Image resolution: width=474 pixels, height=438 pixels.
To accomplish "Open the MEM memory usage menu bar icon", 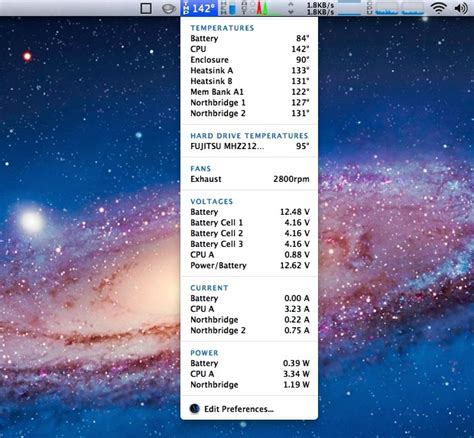I will click(x=228, y=8).
